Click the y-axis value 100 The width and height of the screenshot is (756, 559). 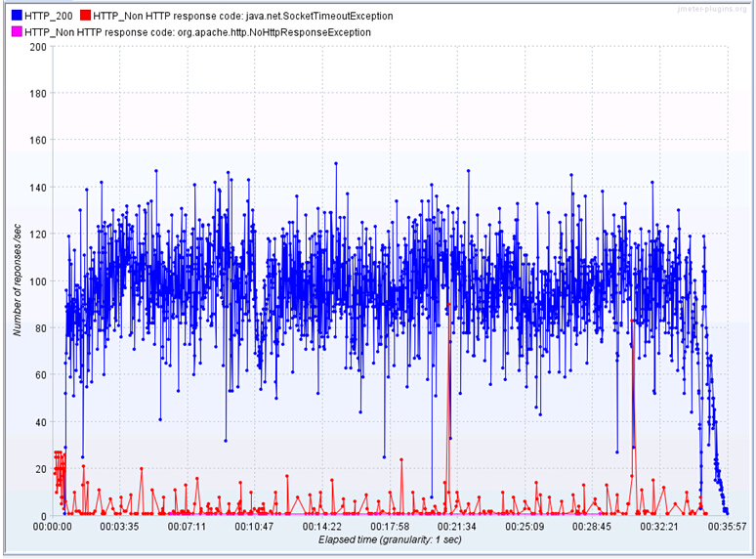(x=38, y=281)
